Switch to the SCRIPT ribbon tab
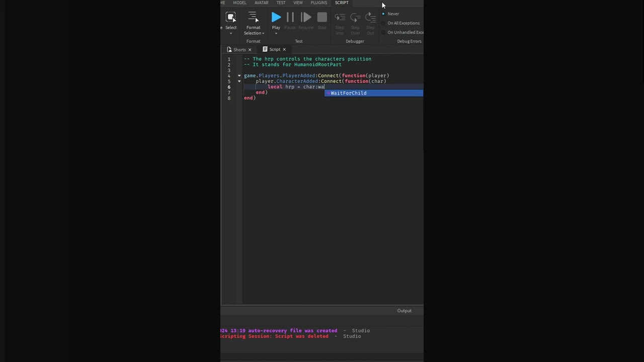The width and height of the screenshot is (644, 362). click(342, 3)
